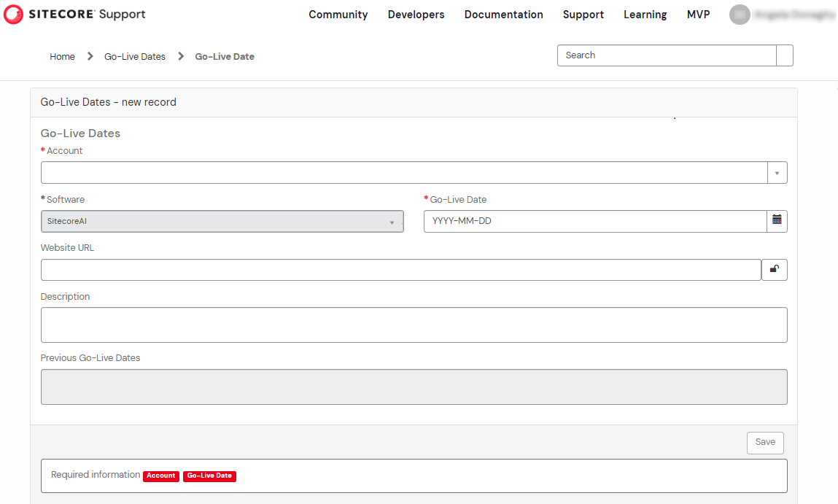Click the red Go-Live Date required tag

(209, 476)
